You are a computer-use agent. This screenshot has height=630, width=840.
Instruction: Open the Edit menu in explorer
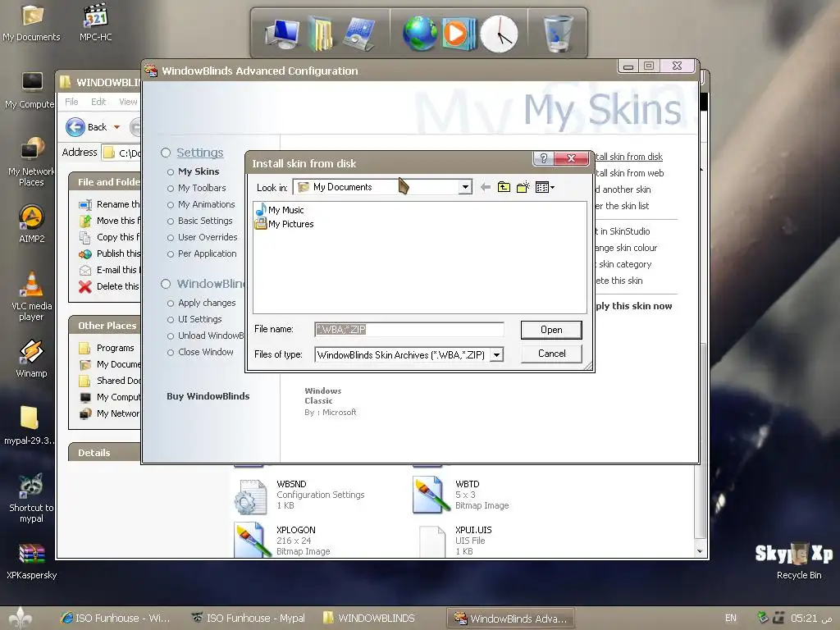98,102
